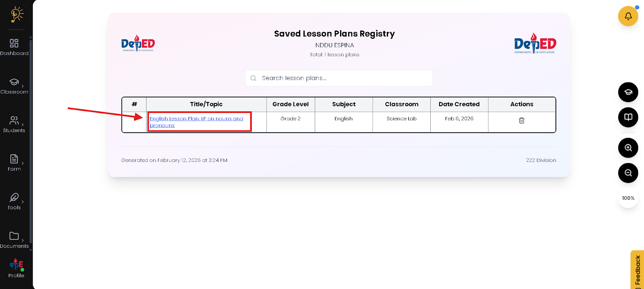Open the English Lesson Plan link

[196, 119]
